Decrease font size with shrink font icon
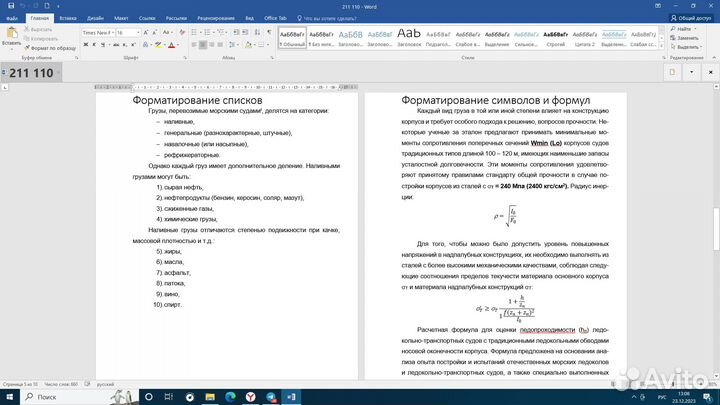This screenshot has height=405, width=720. (154, 33)
